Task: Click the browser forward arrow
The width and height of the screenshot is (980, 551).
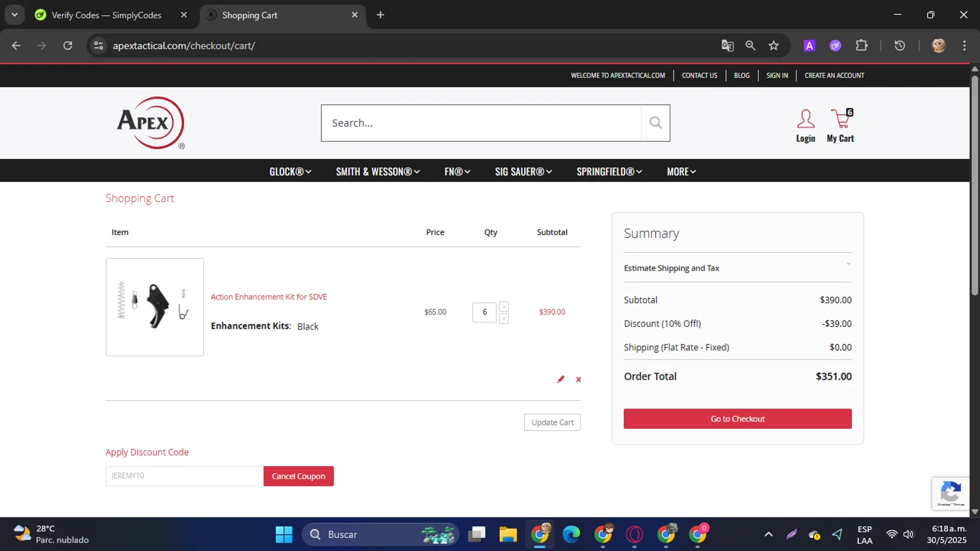Action: click(x=42, y=45)
